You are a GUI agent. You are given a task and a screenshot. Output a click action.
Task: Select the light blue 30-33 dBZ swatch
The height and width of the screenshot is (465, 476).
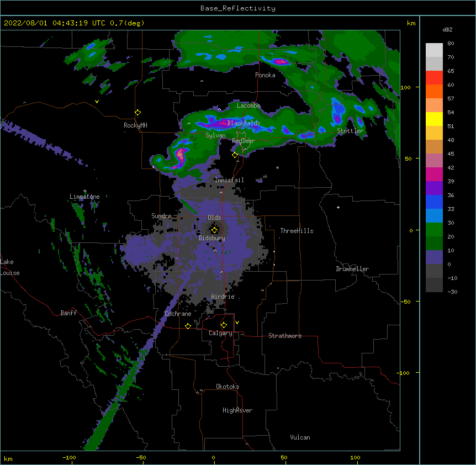click(434, 216)
